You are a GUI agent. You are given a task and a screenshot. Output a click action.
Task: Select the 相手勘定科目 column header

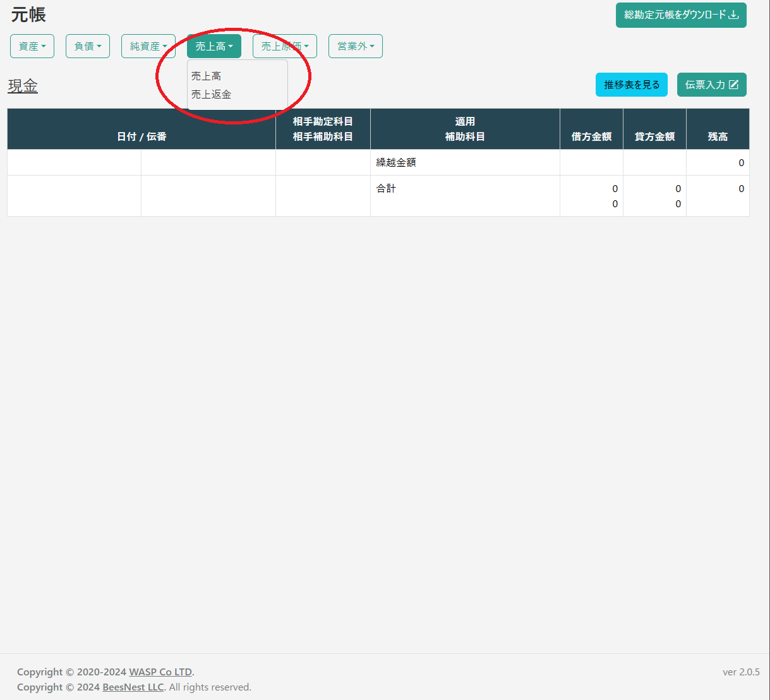(323, 121)
